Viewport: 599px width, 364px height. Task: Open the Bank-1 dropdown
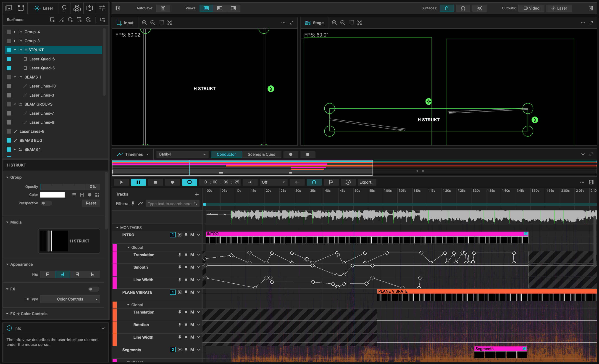[x=182, y=154]
